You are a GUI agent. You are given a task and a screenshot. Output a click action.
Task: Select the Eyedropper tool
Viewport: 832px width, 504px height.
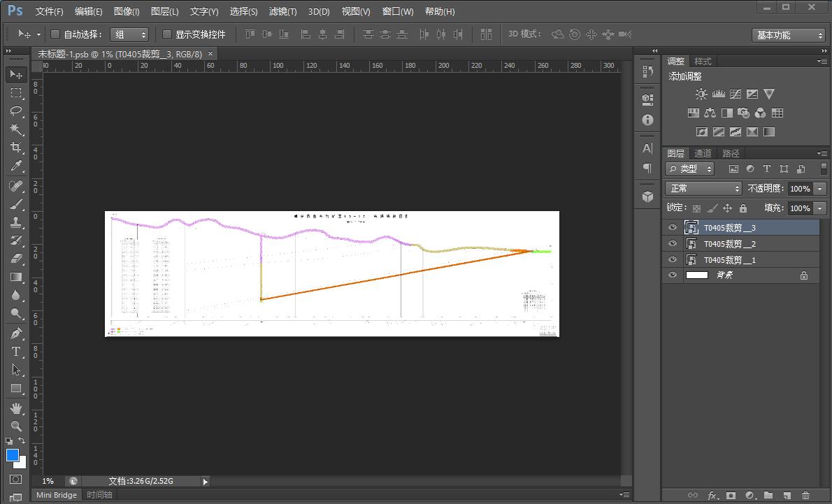click(16, 166)
